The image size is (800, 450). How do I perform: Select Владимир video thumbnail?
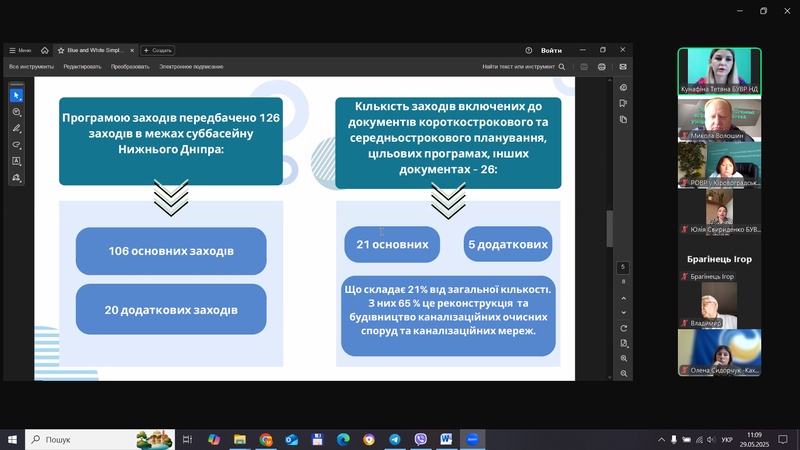(719, 305)
